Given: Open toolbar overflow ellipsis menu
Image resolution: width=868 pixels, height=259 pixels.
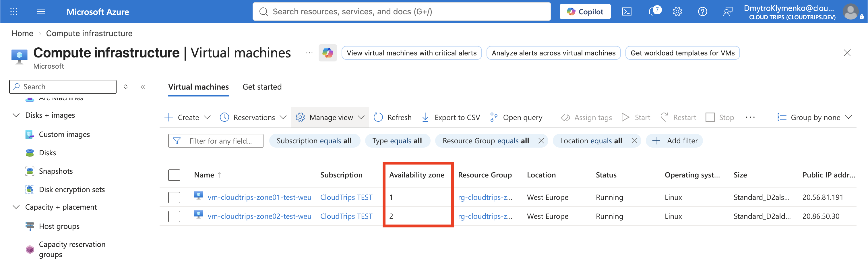Looking at the screenshot, I should click(750, 117).
